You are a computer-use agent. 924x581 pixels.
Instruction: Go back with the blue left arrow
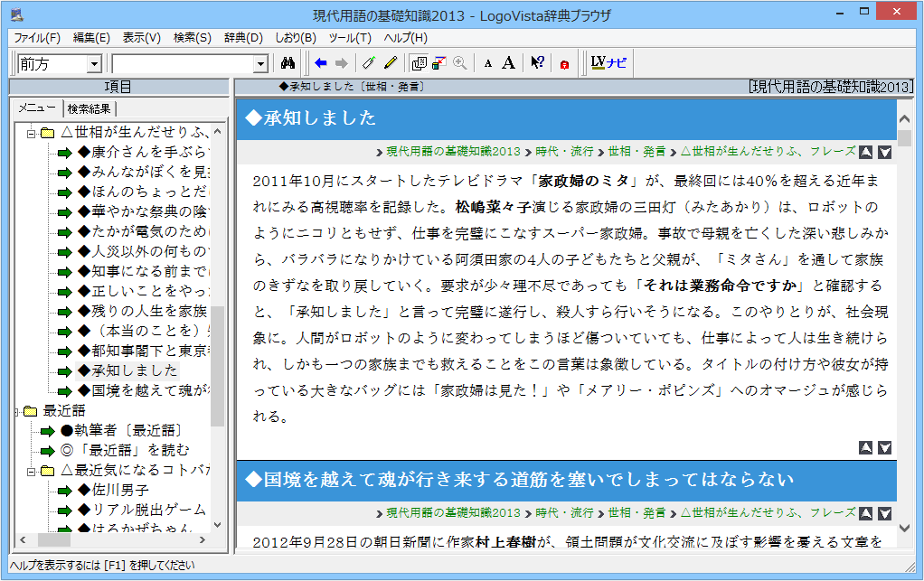(x=321, y=63)
